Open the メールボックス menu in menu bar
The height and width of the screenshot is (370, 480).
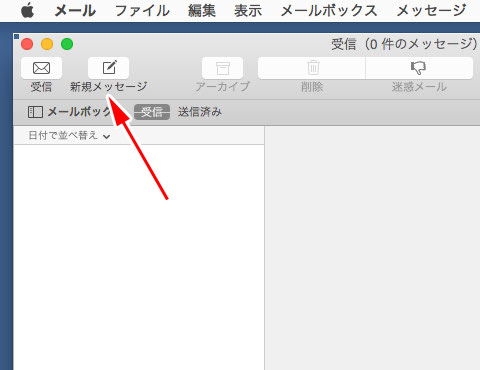pyautogui.click(x=329, y=11)
